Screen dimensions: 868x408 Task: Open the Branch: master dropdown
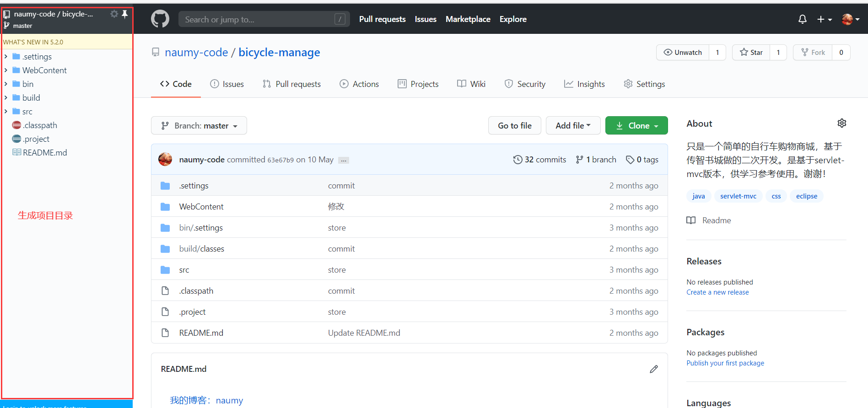tap(199, 125)
